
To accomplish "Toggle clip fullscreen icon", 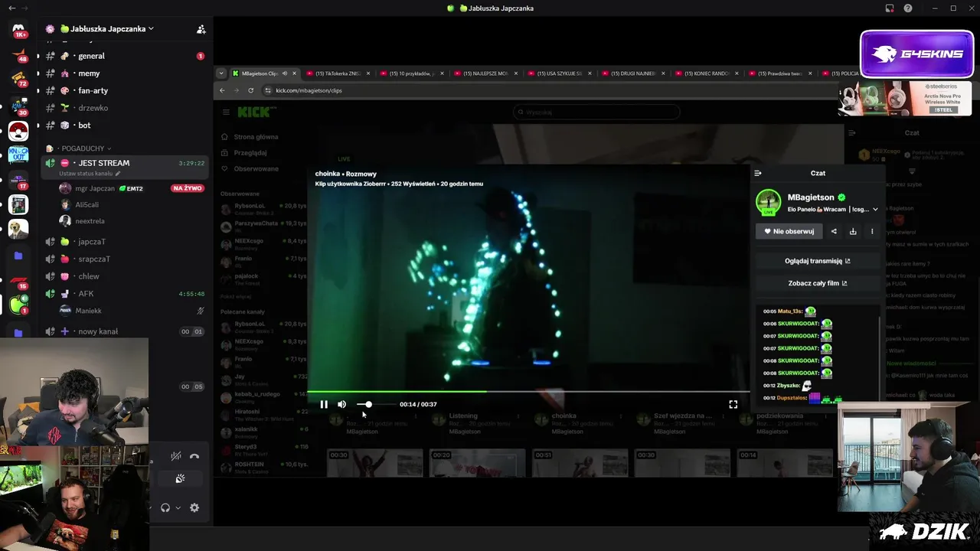I will tap(733, 404).
